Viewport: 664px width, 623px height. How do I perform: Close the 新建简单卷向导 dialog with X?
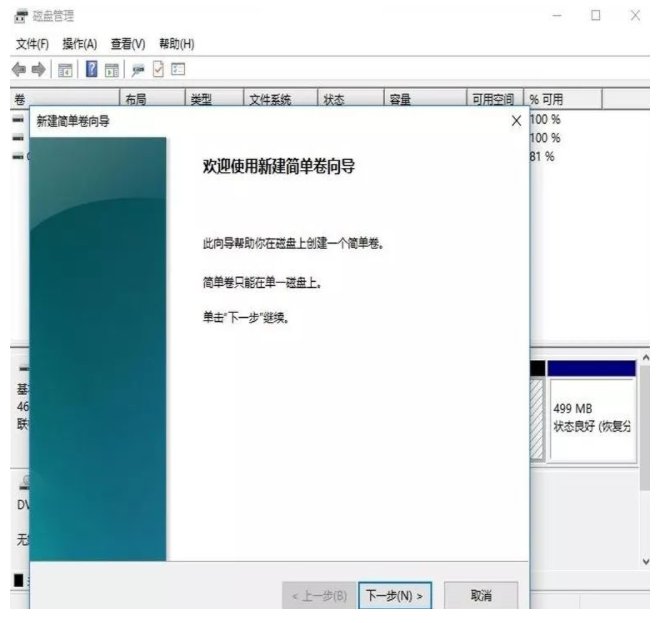[x=516, y=120]
